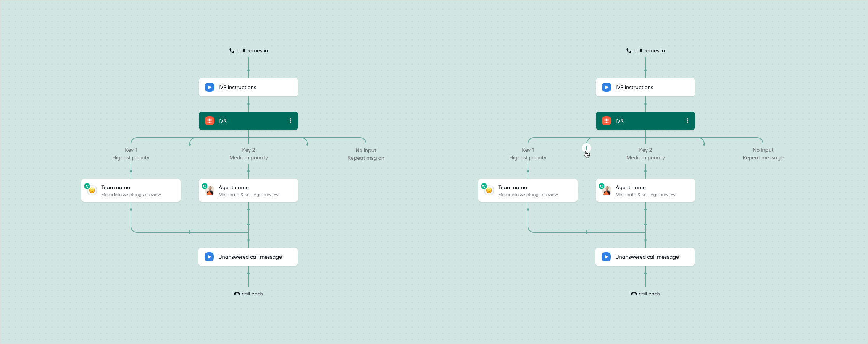Image resolution: width=868 pixels, height=344 pixels.
Task: Select the Agent name card in left diagram
Action: point(248,190)
